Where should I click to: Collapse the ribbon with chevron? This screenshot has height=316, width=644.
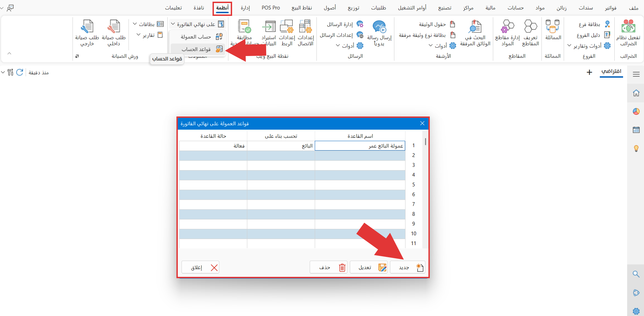pos(9,53)
